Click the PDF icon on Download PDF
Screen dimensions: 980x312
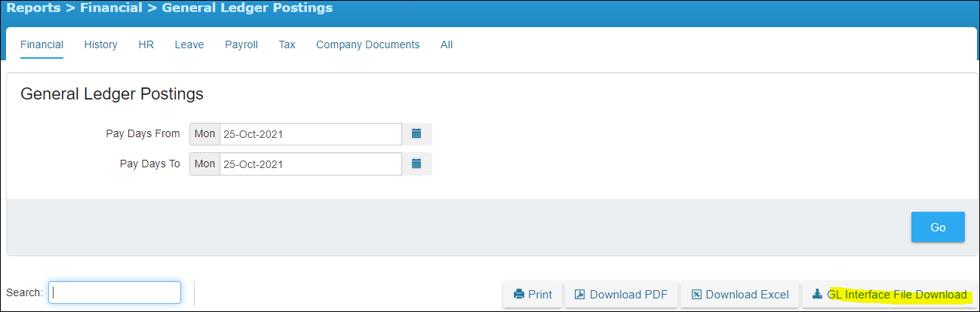pyautogui.click(x=579, y=295)
